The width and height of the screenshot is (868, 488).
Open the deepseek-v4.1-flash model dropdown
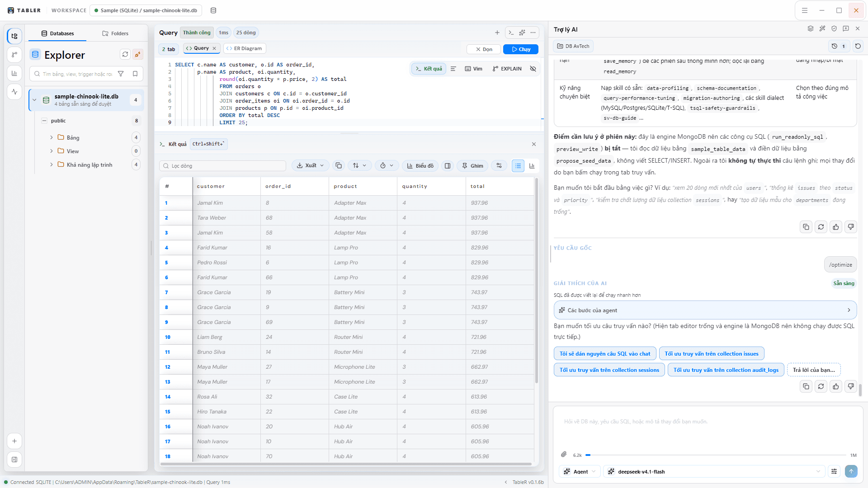point(714,471)
